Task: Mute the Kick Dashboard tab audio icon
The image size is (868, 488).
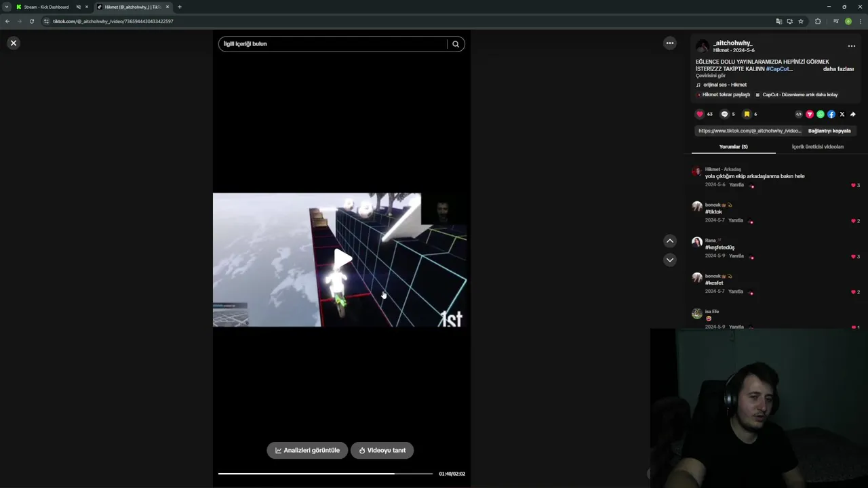Action: (78, 7)
